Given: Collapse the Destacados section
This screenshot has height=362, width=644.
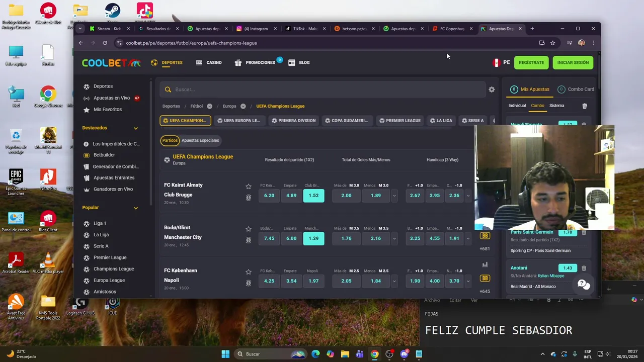Looking at the screenshot, I should [x=135, y=128].
